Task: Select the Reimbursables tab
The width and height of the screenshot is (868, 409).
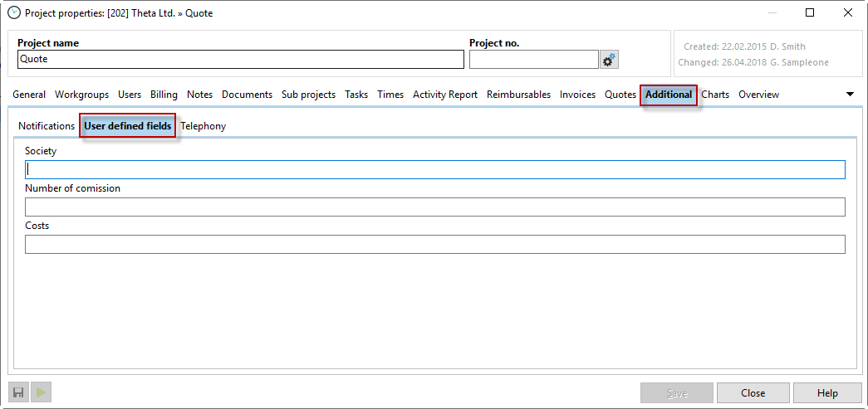Action: click(x=518, y=95)
